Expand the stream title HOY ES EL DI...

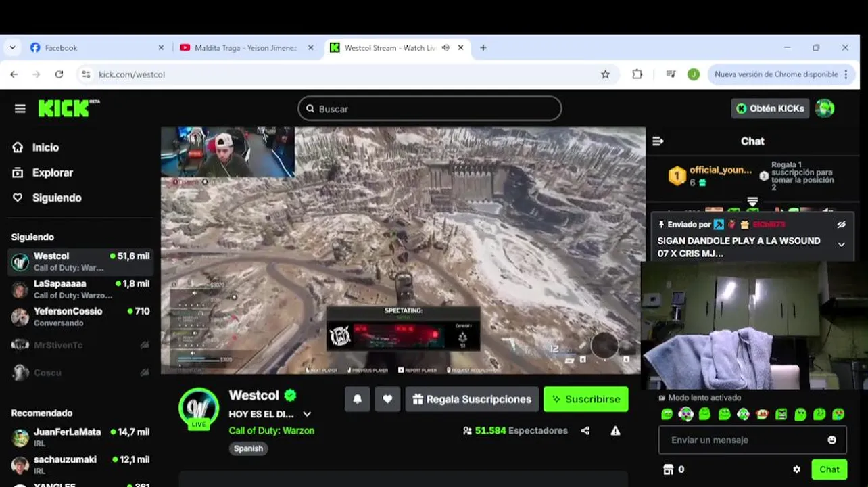click(307, 414)
